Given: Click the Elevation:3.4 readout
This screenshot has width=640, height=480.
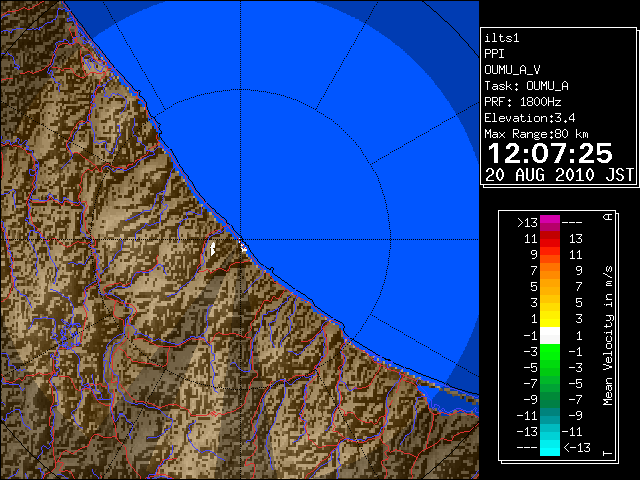Looking at the screenshot, I should click(529, 118).
